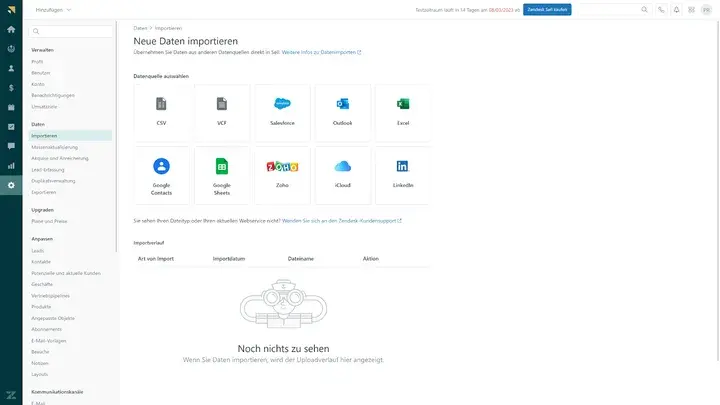Image resolution: width=720 pixels, height=405 pixels.
Task: Open the Settings gear icon
Action: click(11, 185)
